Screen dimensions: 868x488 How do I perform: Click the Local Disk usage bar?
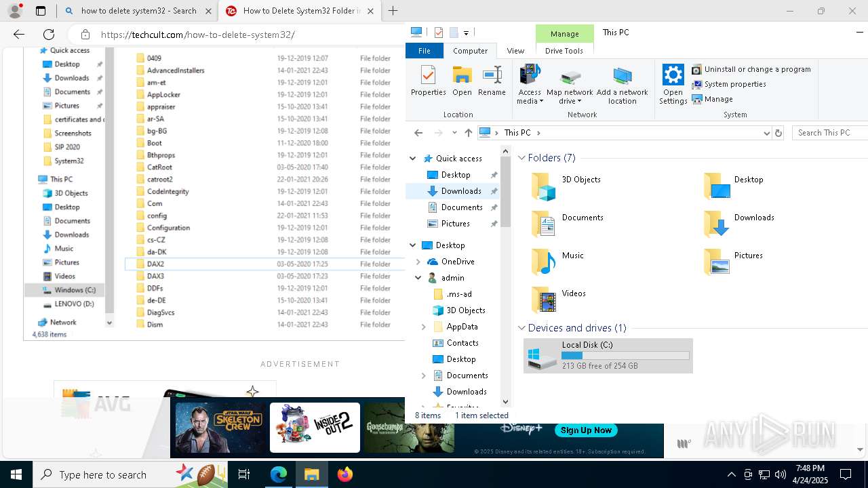[x=625, y=355]
